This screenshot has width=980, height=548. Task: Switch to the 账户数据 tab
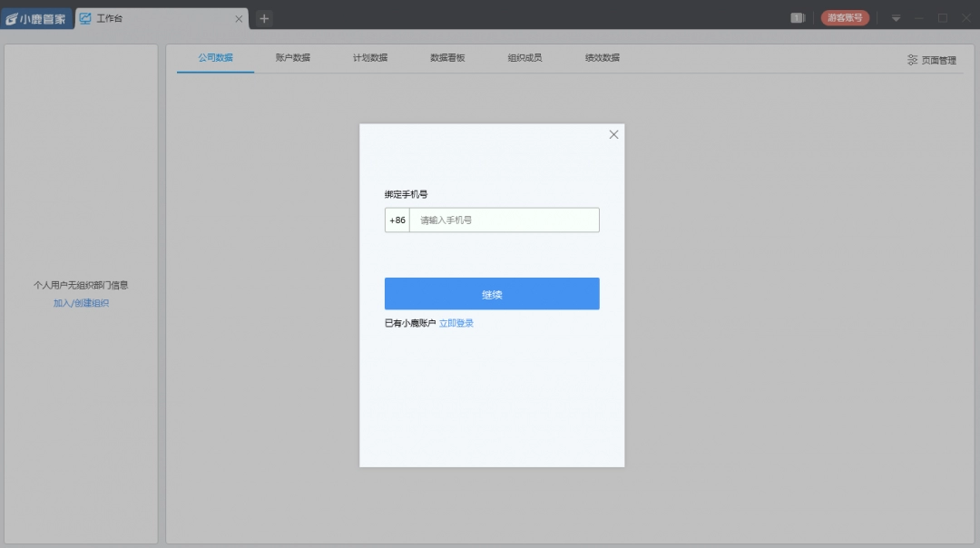(293, 58)
